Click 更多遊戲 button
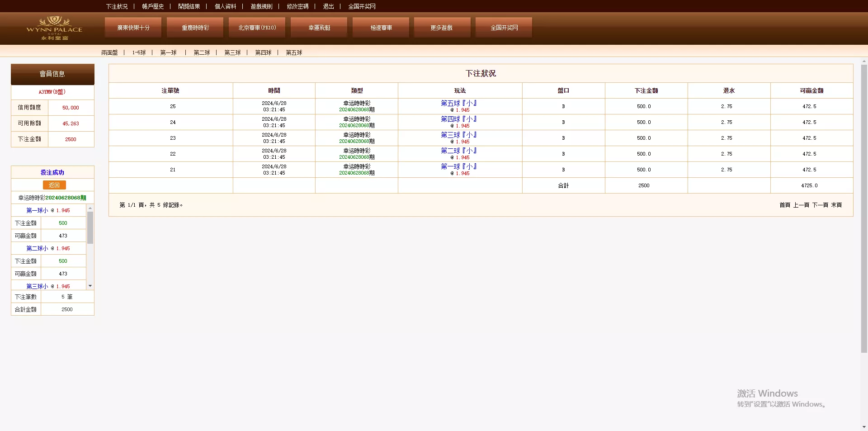Viewport: 868px width, 431px height. [442, 27]
